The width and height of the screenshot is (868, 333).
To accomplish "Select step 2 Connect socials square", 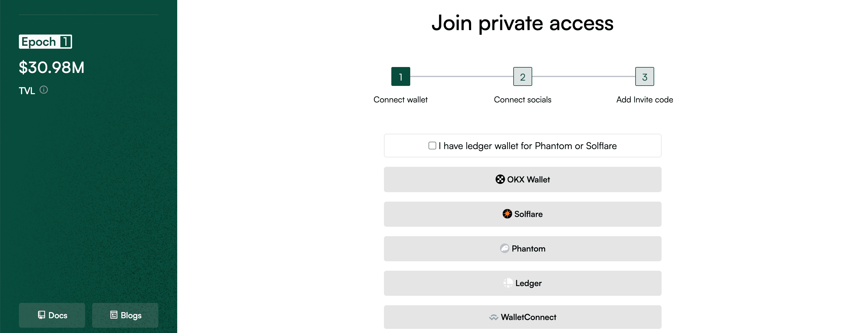I will [522, 77].
